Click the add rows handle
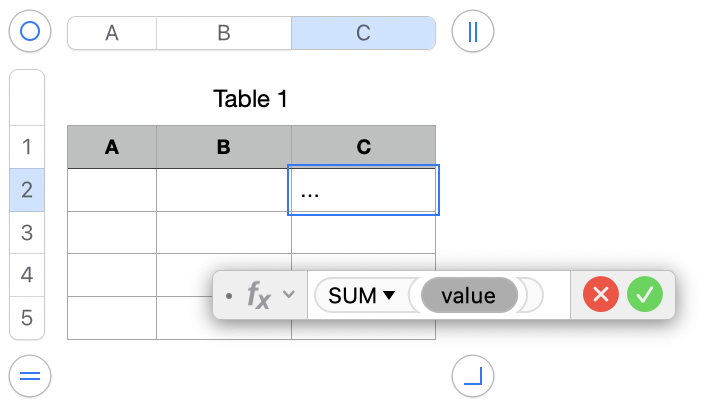Screen dimensions: 714x414 (30, 376)
